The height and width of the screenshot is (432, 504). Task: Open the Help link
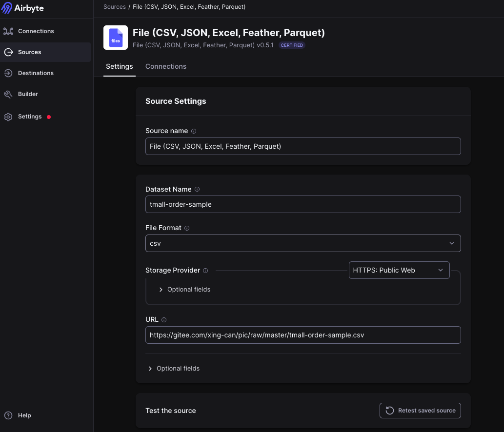click(24, 415)
